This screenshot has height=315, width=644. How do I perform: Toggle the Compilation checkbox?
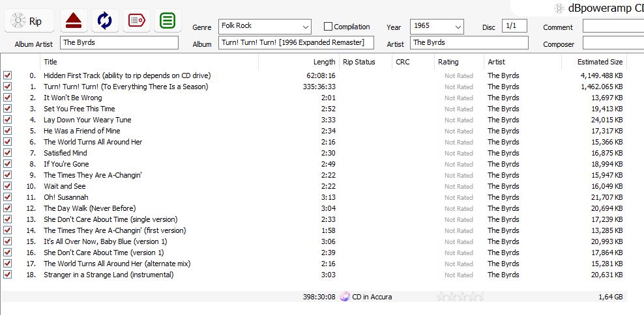point(328,27)
